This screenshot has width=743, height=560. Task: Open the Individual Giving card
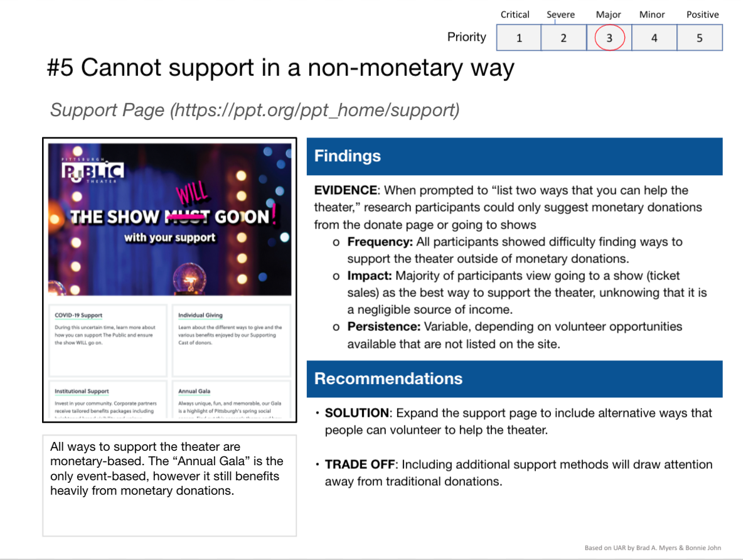(231, 340)
